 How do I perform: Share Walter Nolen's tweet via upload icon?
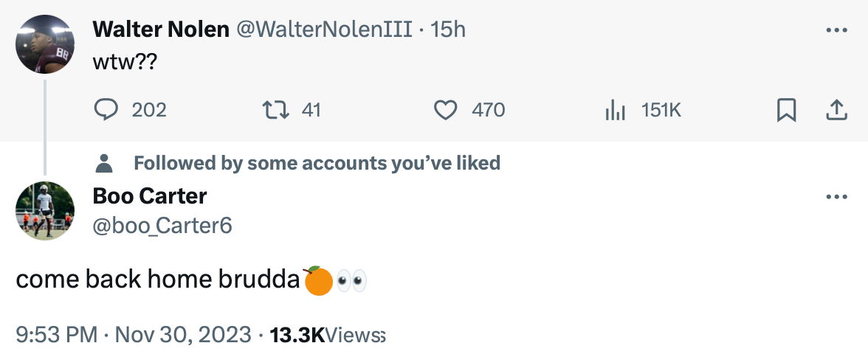835,111
